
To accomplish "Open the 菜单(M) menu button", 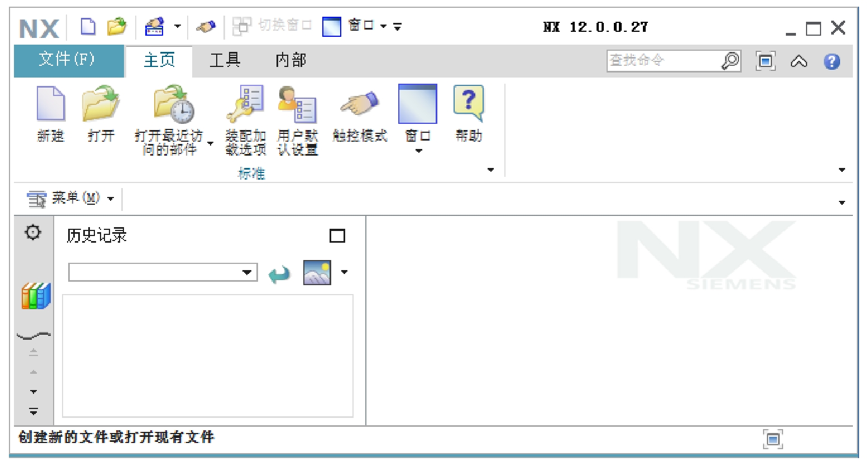I will (x=71, y=198).
